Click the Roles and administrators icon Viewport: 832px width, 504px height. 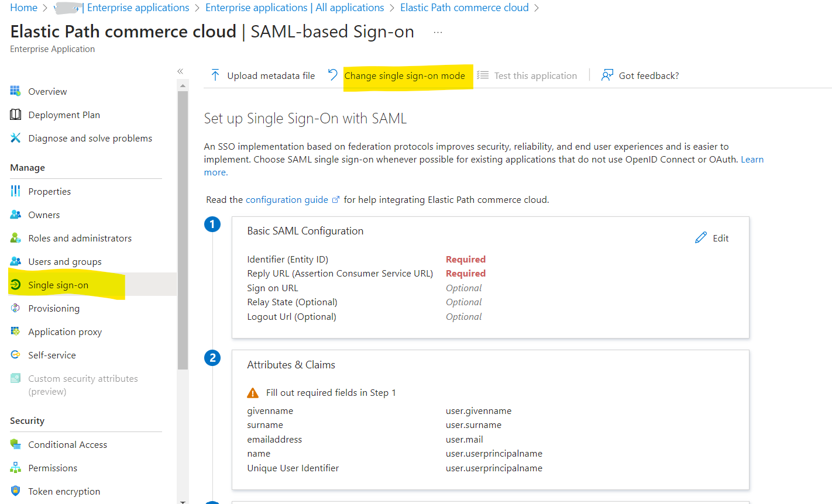point(15,238)
